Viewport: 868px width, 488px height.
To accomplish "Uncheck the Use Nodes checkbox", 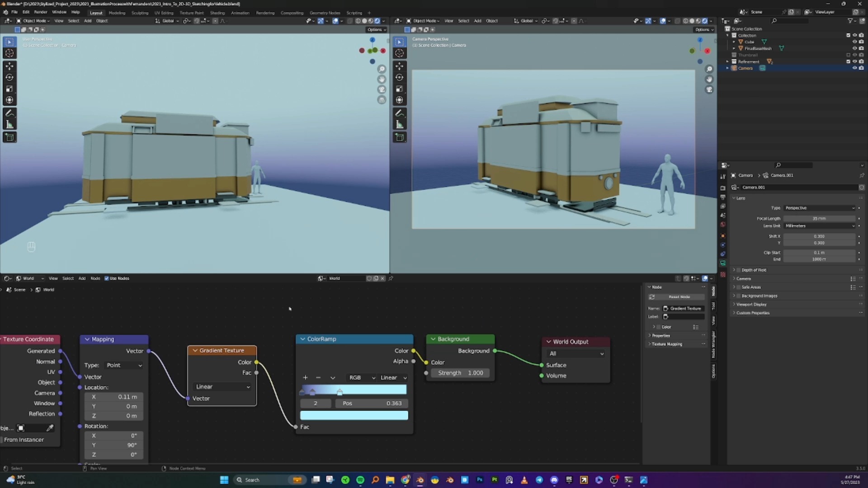I will coord(107,278).
